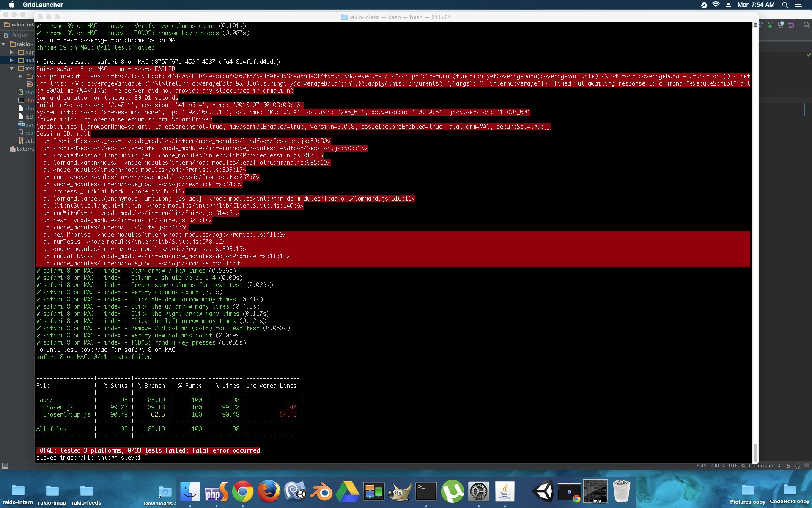Select the rea text file in the project tree

tap(26, 133)
